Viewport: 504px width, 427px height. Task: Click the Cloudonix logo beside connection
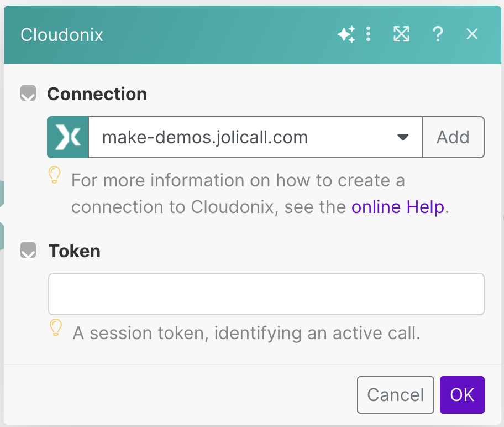[x=68, y=137]
